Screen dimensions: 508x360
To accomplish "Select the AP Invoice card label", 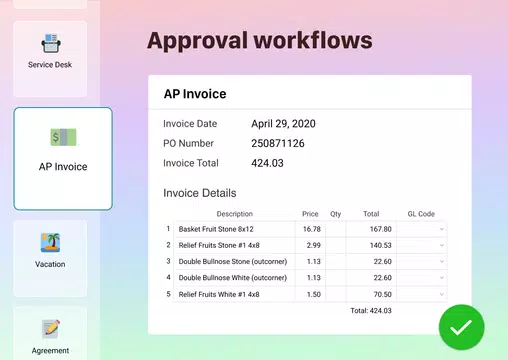I will [63, 167].
